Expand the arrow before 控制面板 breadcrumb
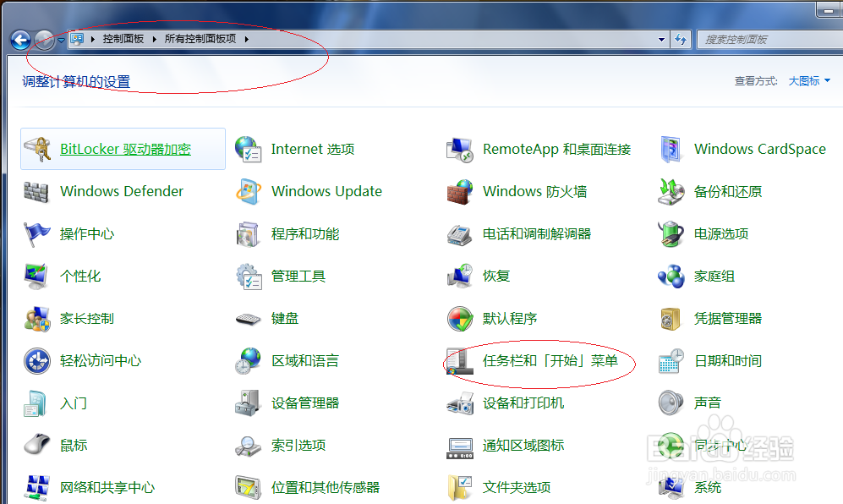The image size is (843, 504). (92, 39)
